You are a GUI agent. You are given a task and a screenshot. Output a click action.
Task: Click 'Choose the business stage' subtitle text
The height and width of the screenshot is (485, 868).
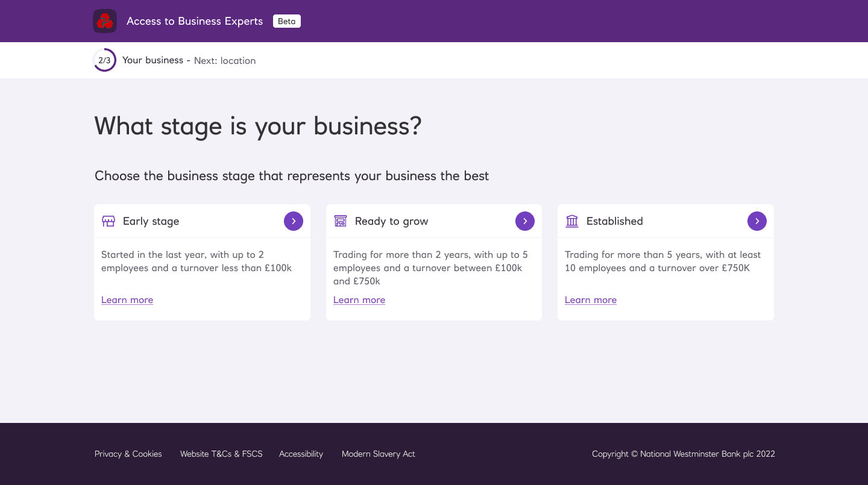tap(292, 176)
